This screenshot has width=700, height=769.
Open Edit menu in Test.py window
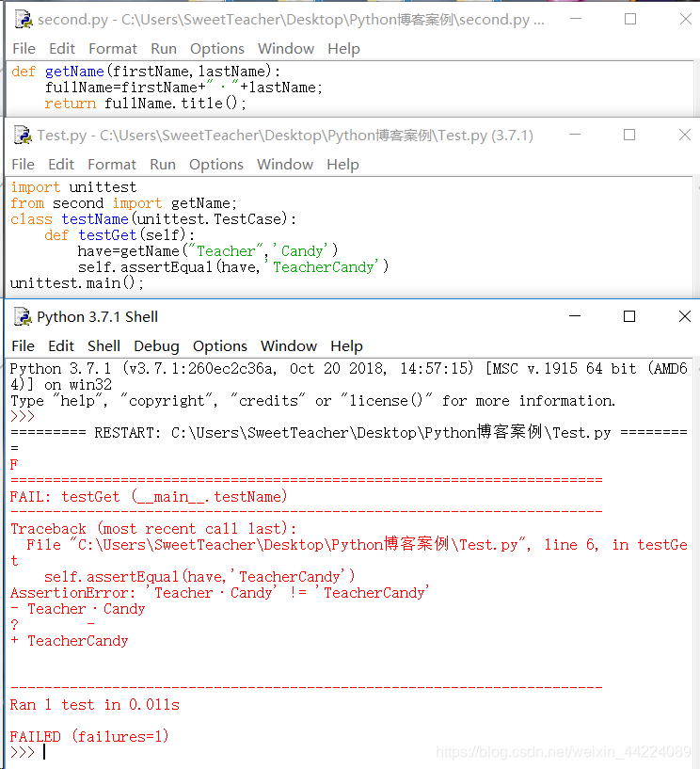tap(61, 165)
